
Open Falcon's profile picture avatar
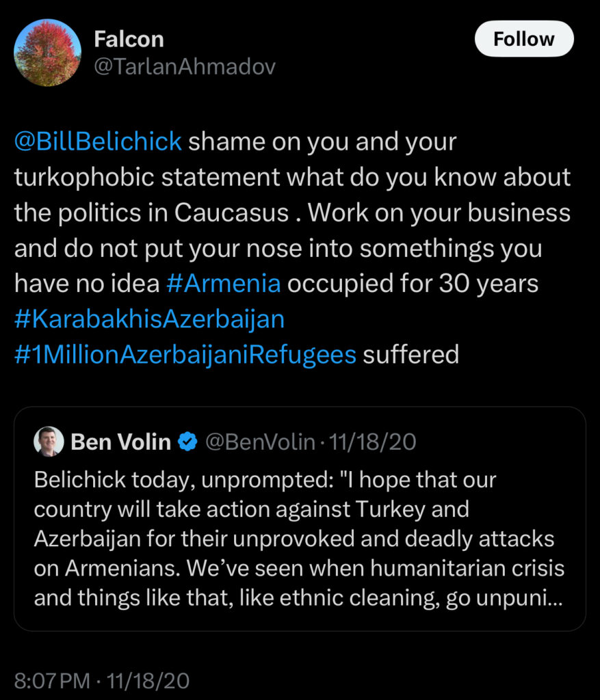[x=48, y=52]
